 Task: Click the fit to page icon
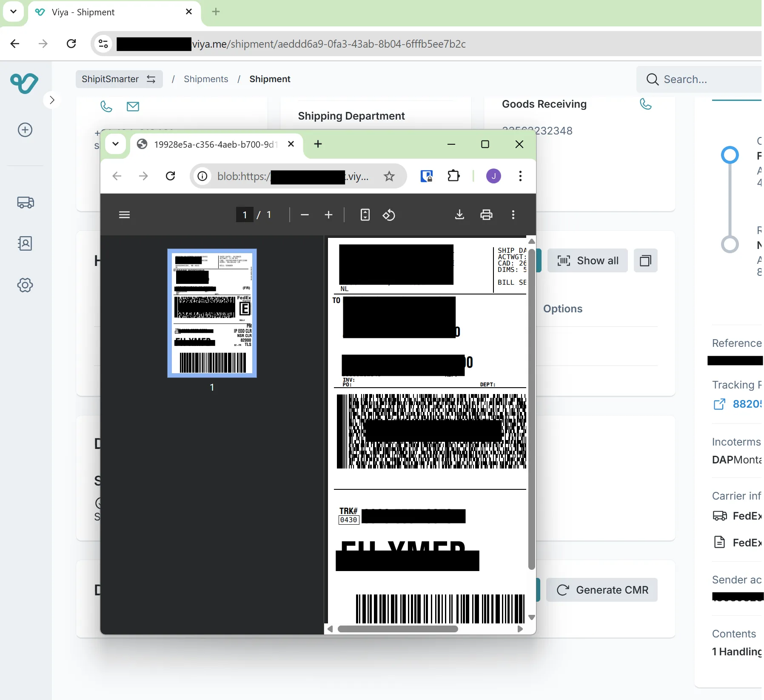[365, 215]
